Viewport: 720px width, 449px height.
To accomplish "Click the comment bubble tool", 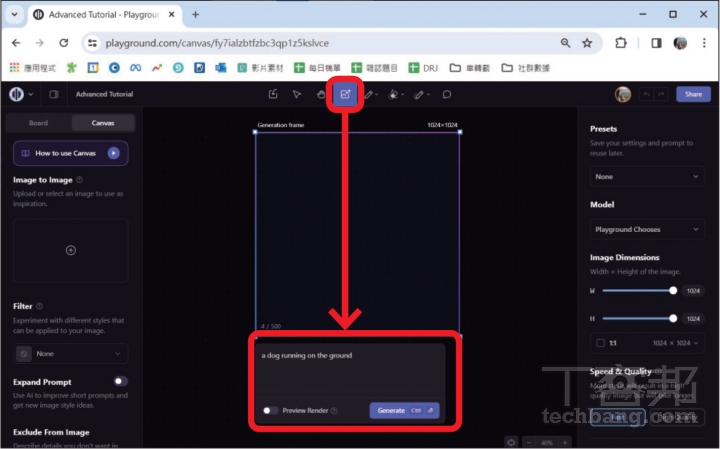I will [x=447, y=95].
